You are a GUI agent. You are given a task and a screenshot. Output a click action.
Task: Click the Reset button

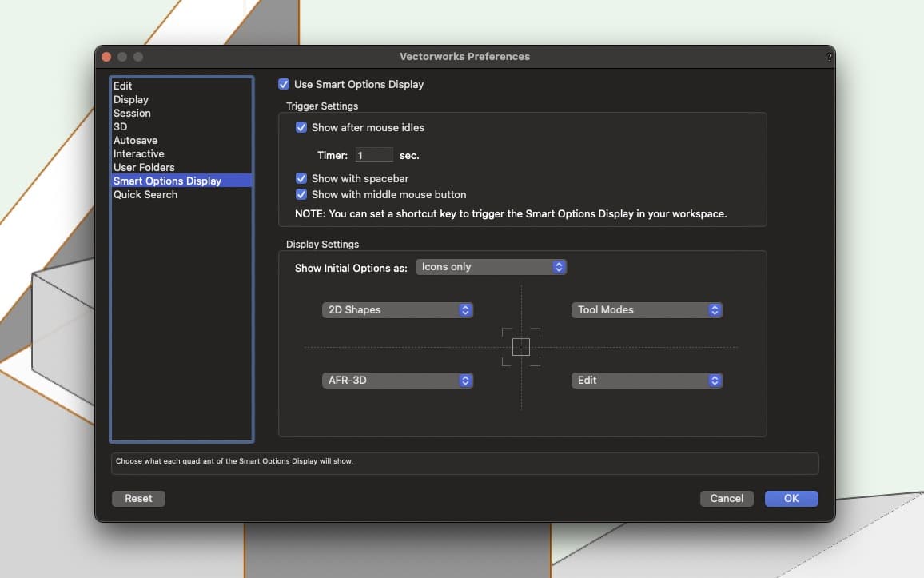(138, 499)
